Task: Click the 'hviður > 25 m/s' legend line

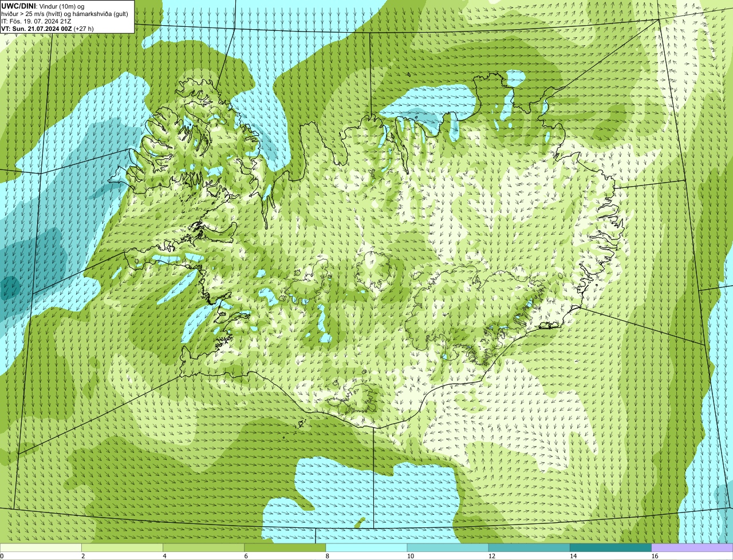Action: (x=65, y=13)
